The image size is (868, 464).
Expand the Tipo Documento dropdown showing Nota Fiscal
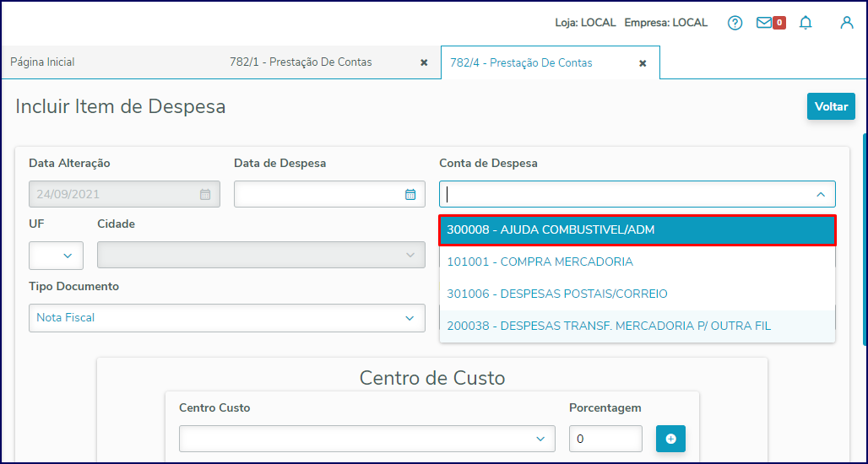tap(227, 318)
